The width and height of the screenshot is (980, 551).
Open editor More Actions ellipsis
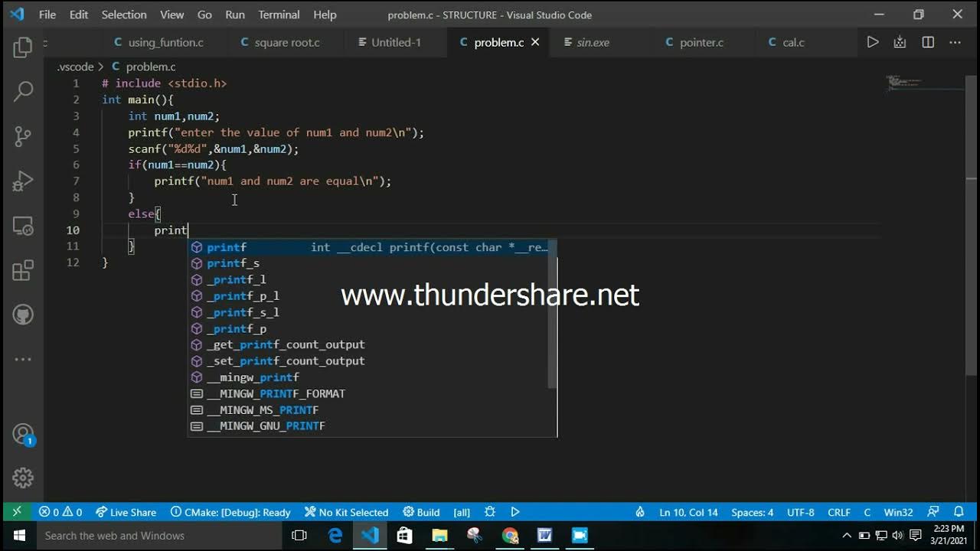[955, 42]
